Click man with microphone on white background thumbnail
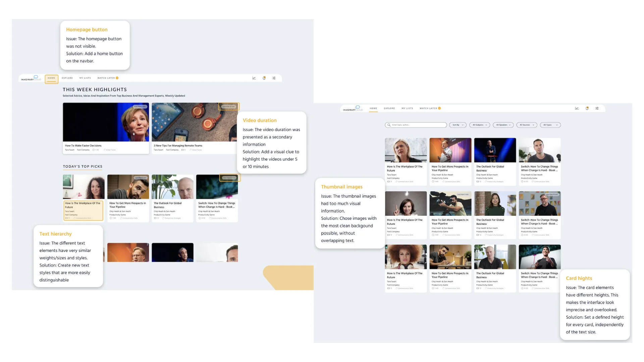This screenshot has width=644, height=362. pyautogui.click(x=540, y=150)
